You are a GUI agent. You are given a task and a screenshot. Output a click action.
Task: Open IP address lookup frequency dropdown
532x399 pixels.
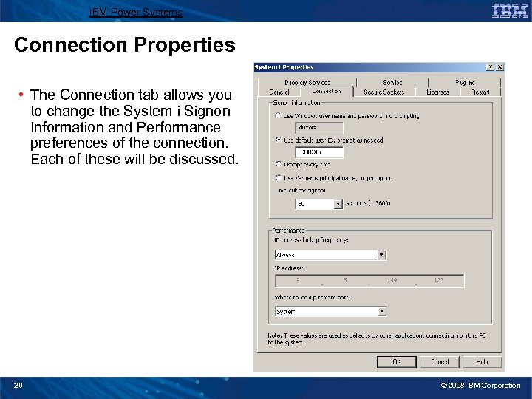[x=381, y=255]
